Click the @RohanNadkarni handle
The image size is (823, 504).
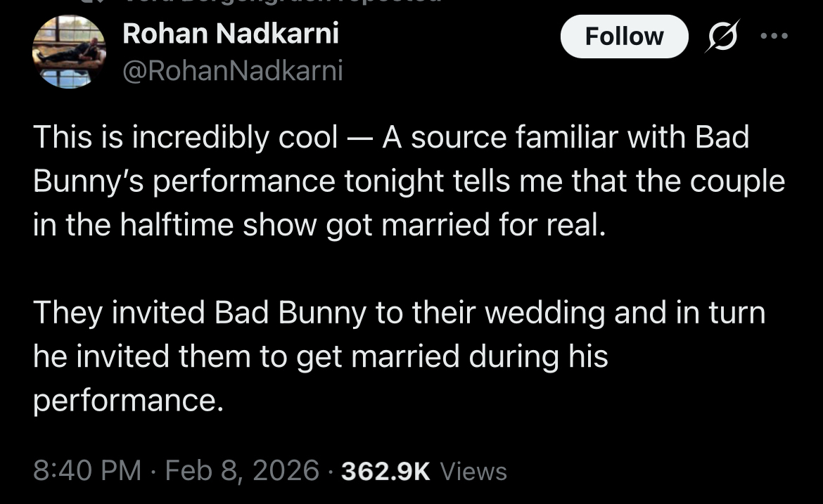click(x=233, y=70)
